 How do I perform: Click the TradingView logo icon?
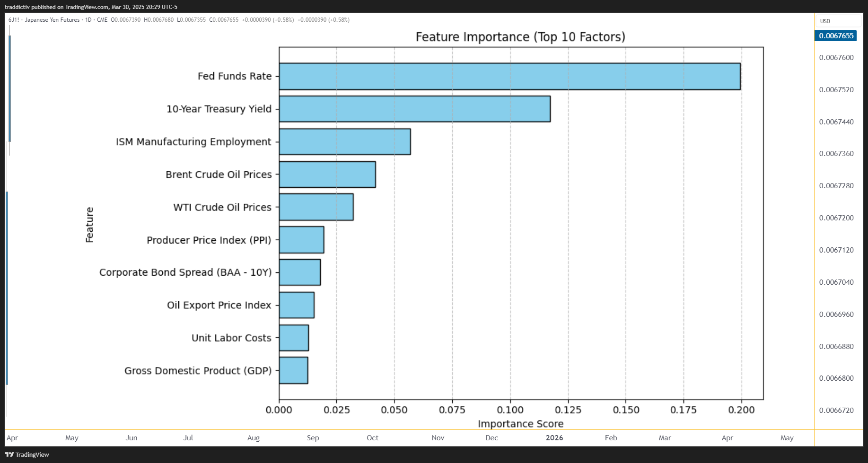coord(9,454)
